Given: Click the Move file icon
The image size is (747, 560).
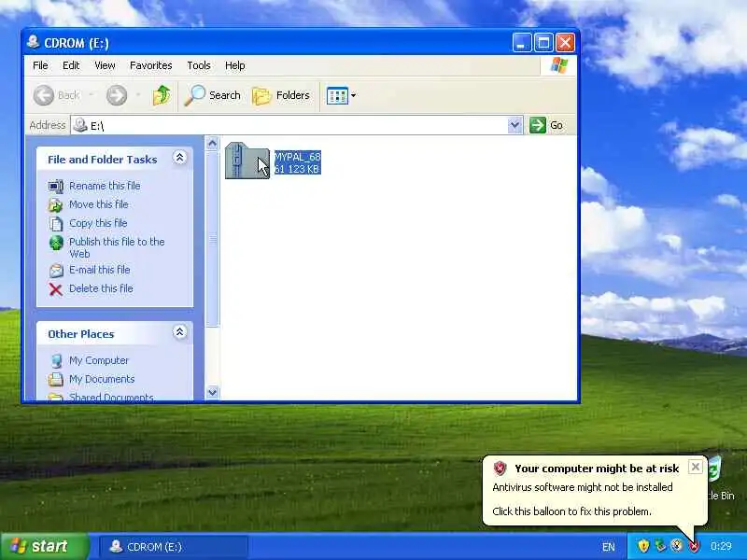Looking at the screenshot, I should point(56,205).
